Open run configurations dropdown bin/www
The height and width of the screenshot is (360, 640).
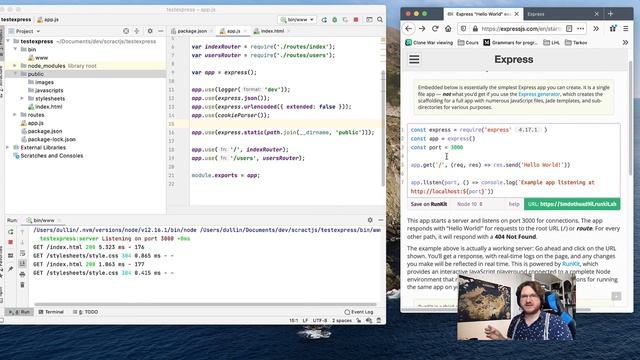click(297, 20)
